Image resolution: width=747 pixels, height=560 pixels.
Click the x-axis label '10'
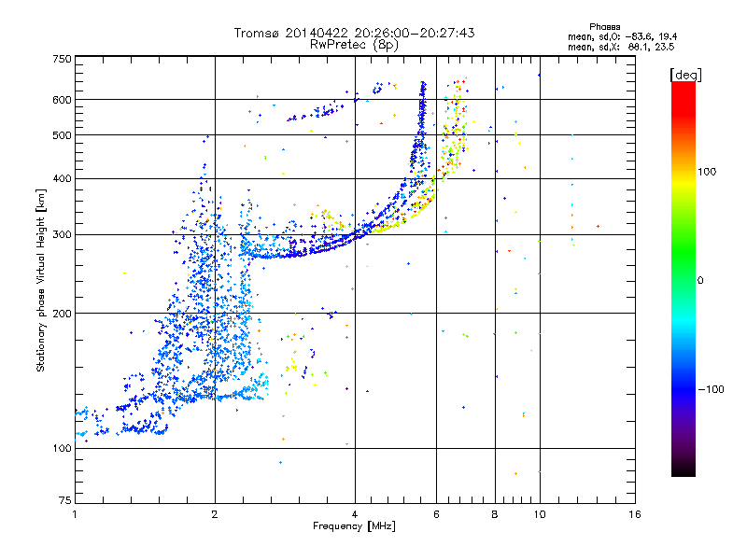[x=540, y=514]
